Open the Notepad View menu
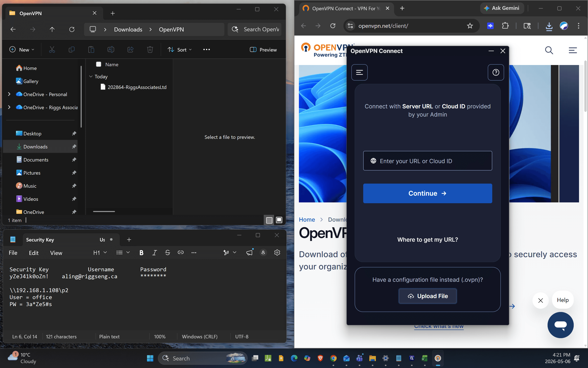Screen dimensions: 588x368 56,253
